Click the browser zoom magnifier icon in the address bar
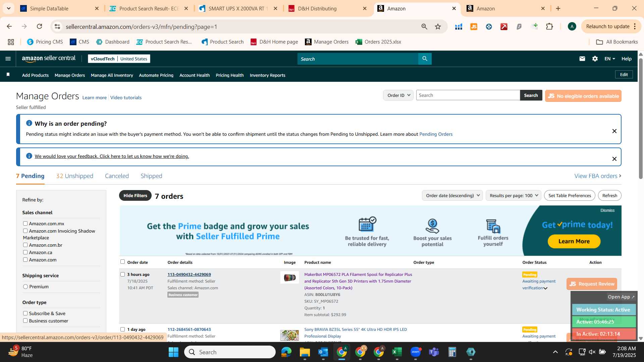This screenshot has width=644, height=362. (424, 26)
